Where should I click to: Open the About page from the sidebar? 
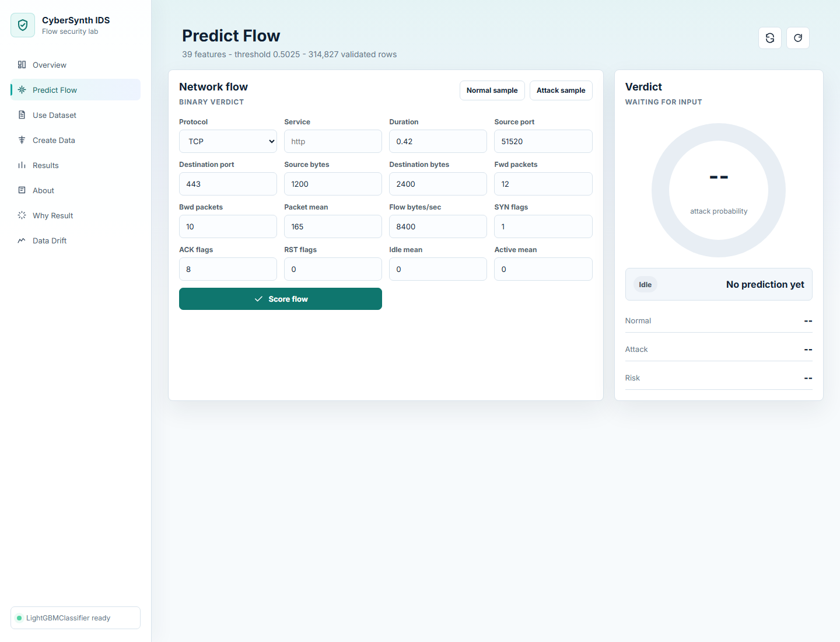(75, 190)
